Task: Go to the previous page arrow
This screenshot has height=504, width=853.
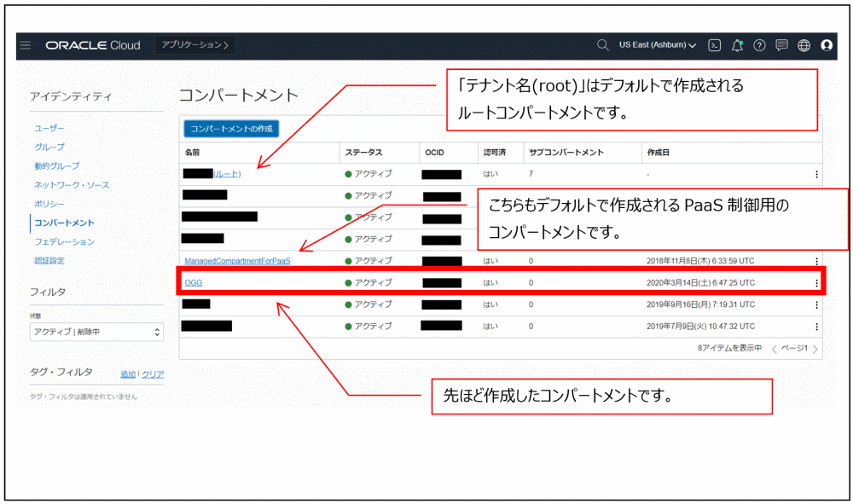Action: [x=775, y=349]
